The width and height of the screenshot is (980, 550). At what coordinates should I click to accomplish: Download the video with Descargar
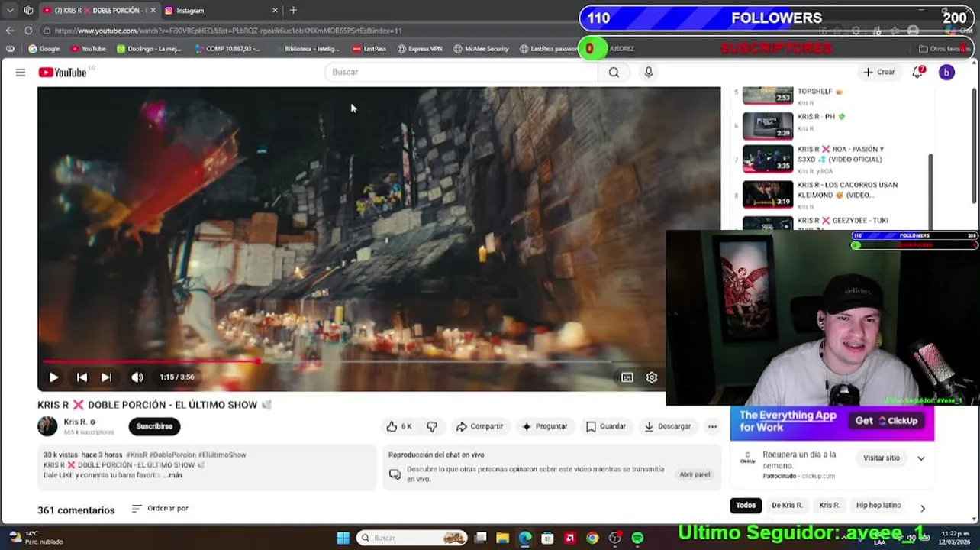point(667,426)
